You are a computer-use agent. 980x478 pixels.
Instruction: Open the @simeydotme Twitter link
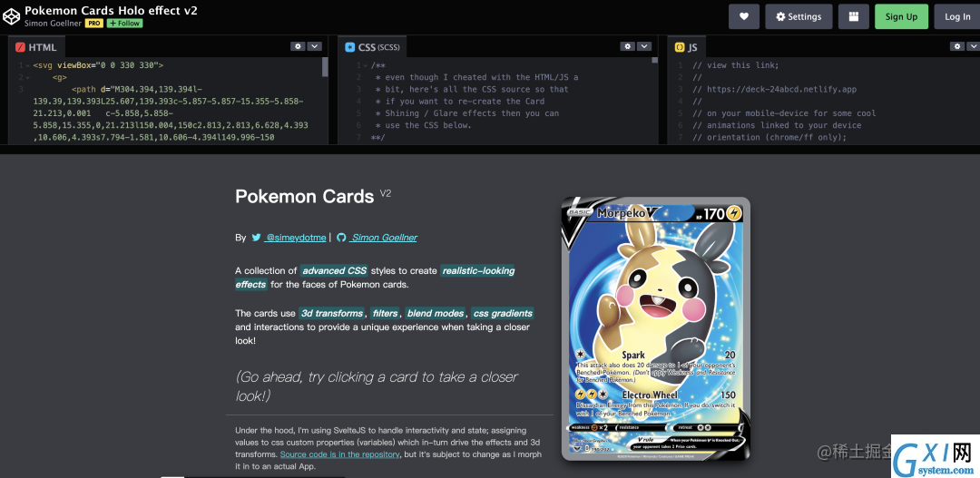(x=295, y=238)
